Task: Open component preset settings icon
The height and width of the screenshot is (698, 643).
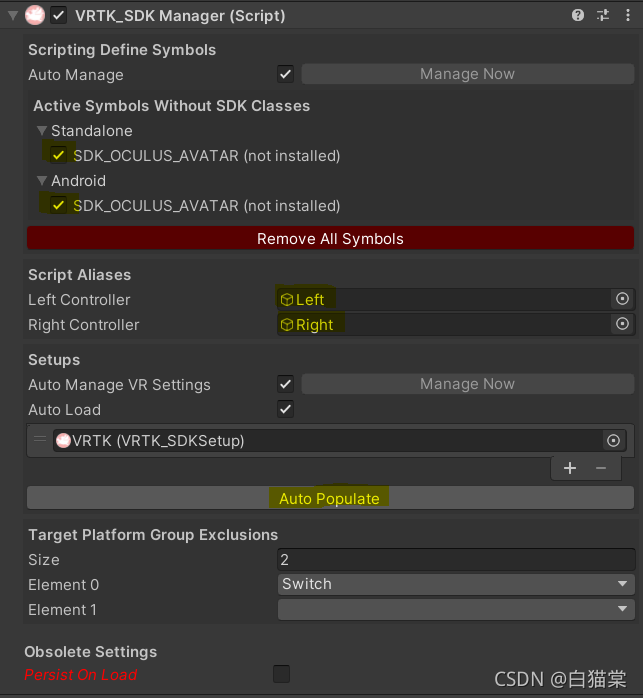Action: coord(603,16)
